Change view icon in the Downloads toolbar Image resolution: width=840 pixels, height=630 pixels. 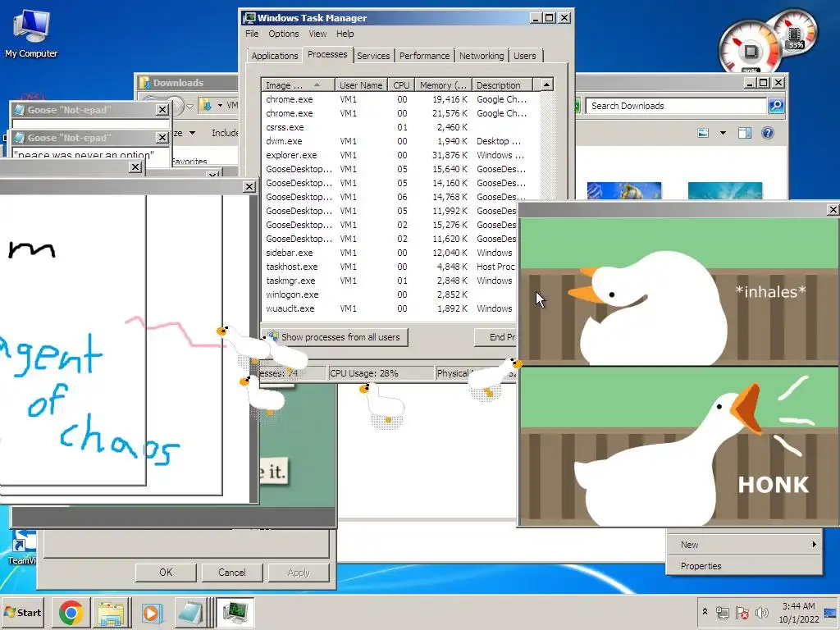click(703, 133)
